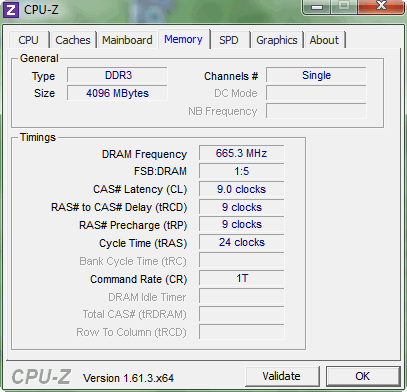
Task: Select the FSB:DRAM 1:5 ratio field
Action: (242, 171)
